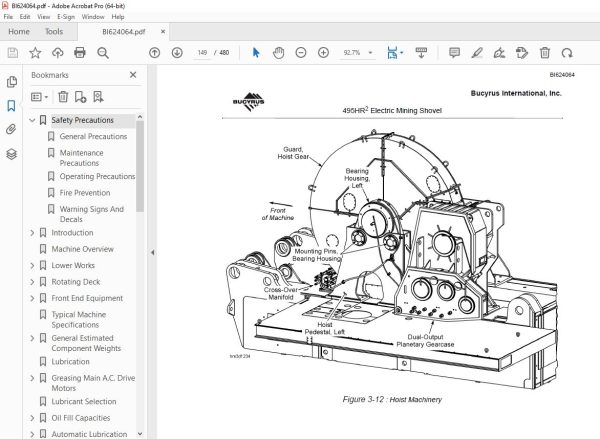Open Page Thumbnails side panel

(11, 82)
